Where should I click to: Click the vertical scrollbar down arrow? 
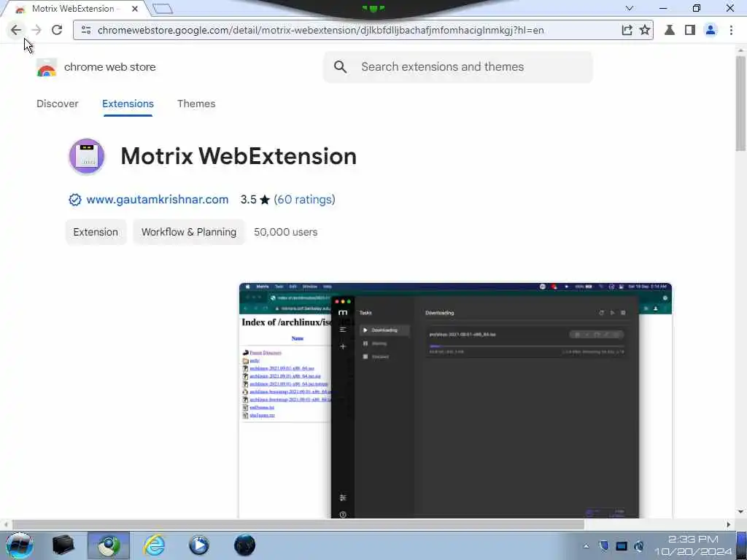coord(740,512)
